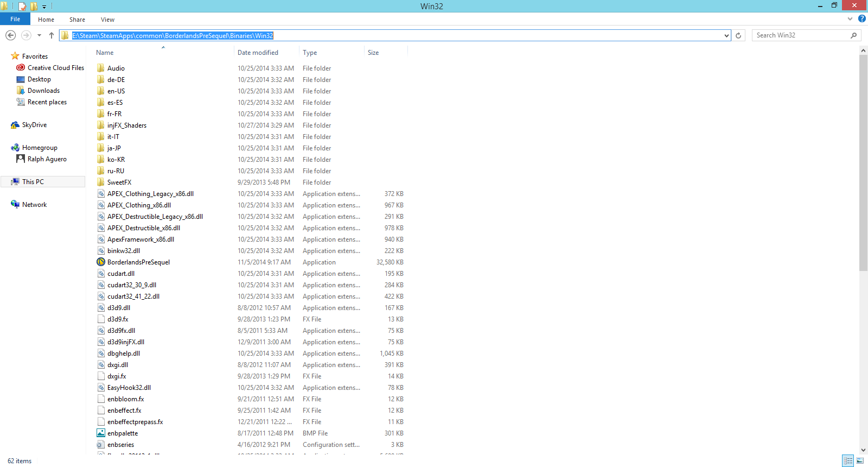Screen dimensions: 868x467
Task: Refresh the Win32 folder view
Action: 738,35
